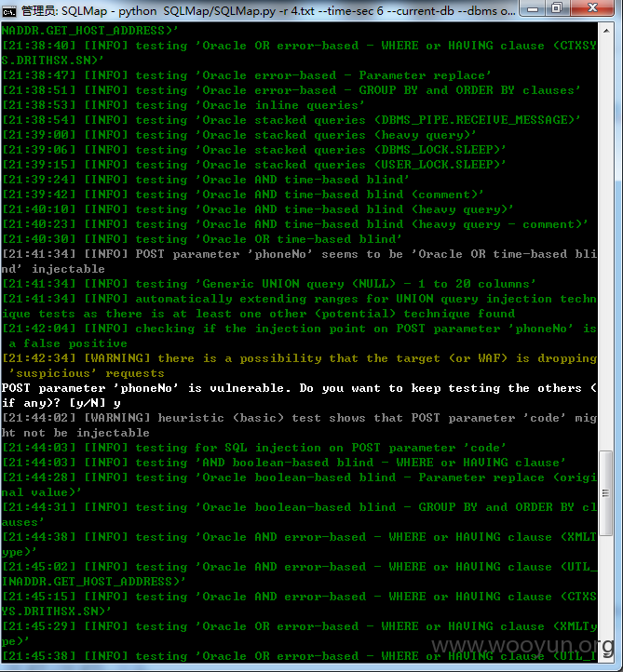Viewport: 623px width, 672px height.
Task: Click the [21:45:02] UTL_ error-based line
Action: tap(299, 574)
